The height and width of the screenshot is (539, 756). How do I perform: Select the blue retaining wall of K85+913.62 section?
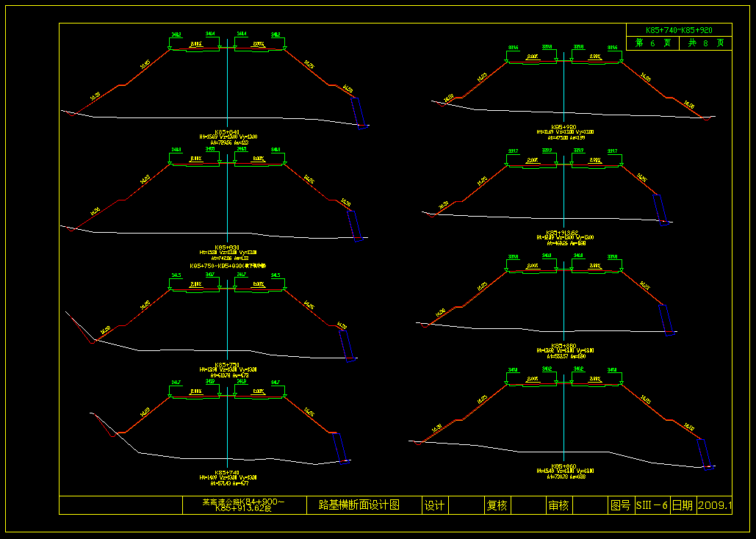[660, 209]
